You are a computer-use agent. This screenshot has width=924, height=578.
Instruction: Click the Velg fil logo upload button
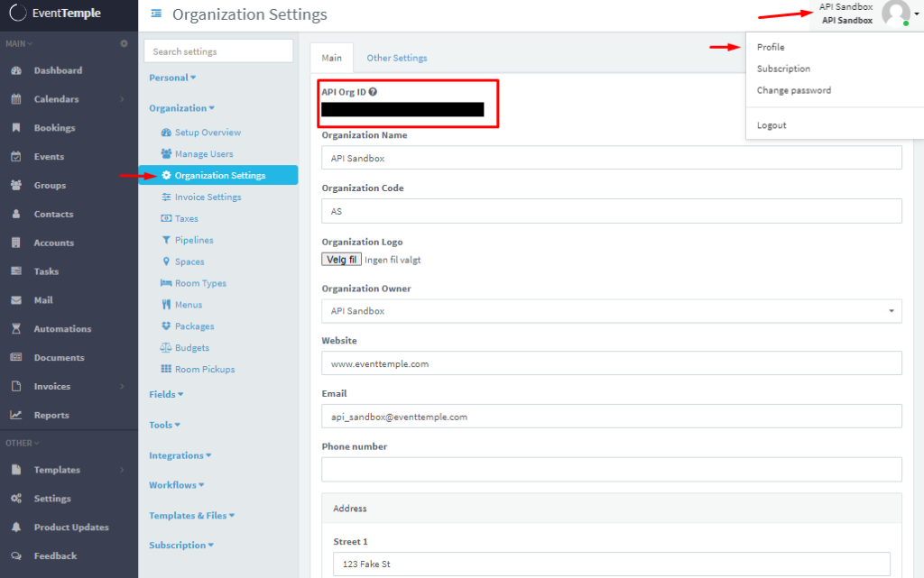(341, 260)
